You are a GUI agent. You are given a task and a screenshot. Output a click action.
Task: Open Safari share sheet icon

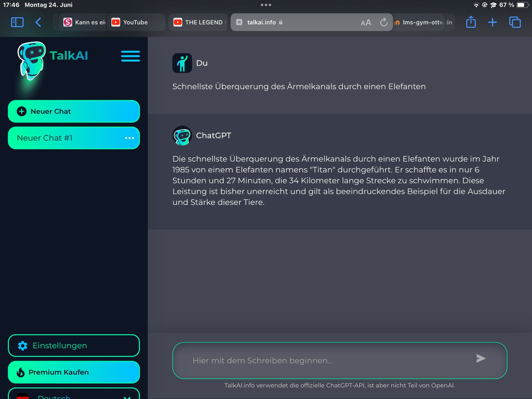(471, 22)
